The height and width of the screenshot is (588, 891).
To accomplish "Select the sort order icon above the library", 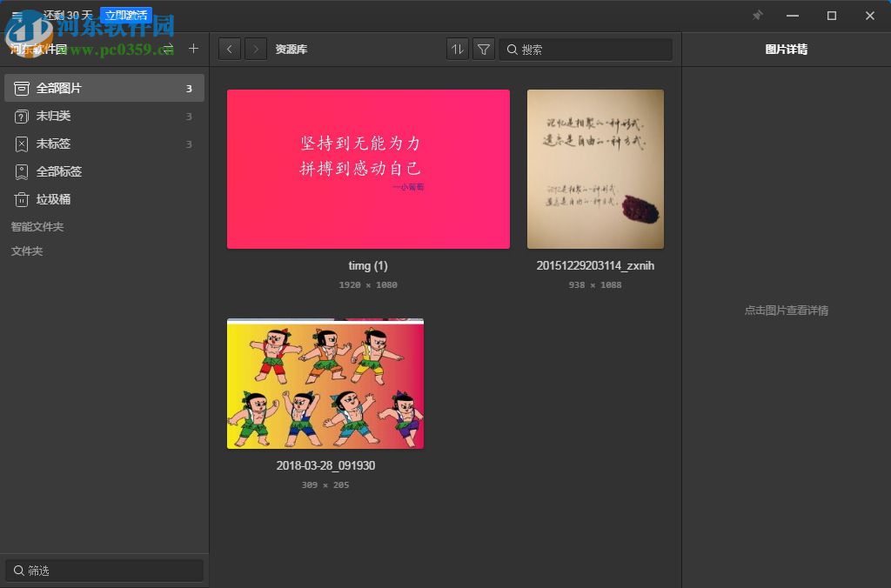I will [x=457, y=49].
